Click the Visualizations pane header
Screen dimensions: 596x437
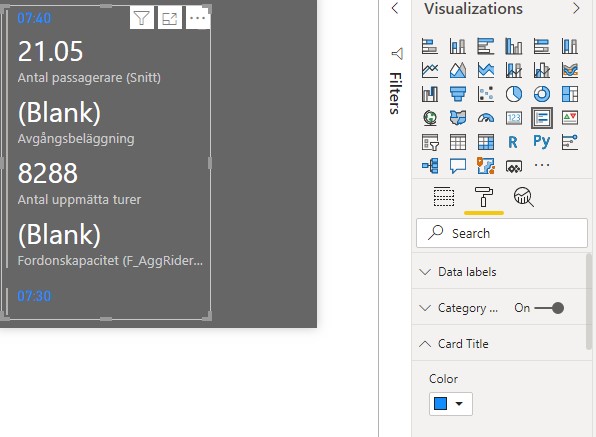click(x=473, y=8)
